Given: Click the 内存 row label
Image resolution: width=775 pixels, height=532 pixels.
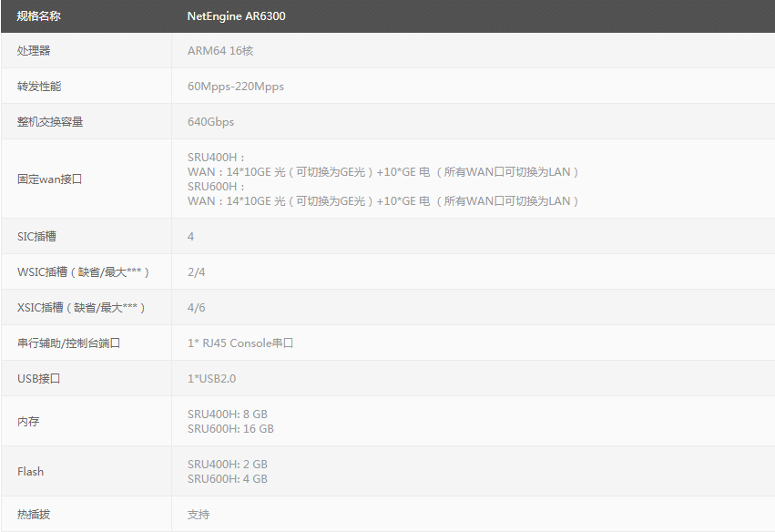Looking at the screenshot, I should pyautogui.click(x=28, y=421).
